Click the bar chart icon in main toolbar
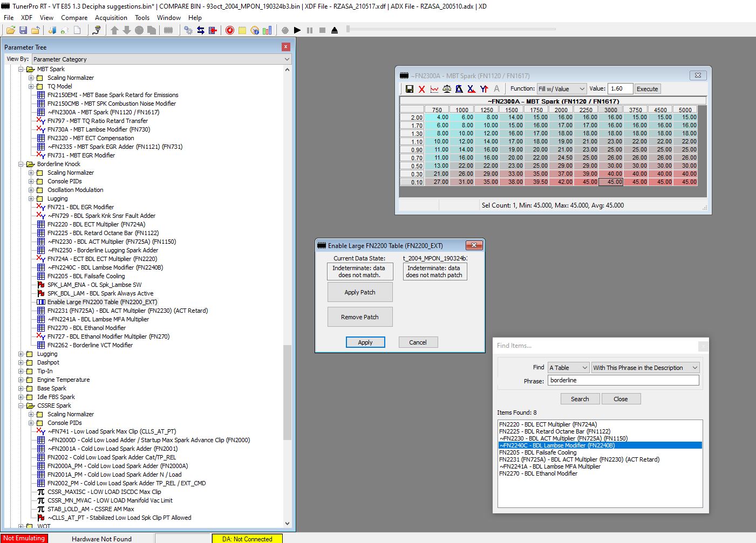756x543 pixels. pos(267,30)
